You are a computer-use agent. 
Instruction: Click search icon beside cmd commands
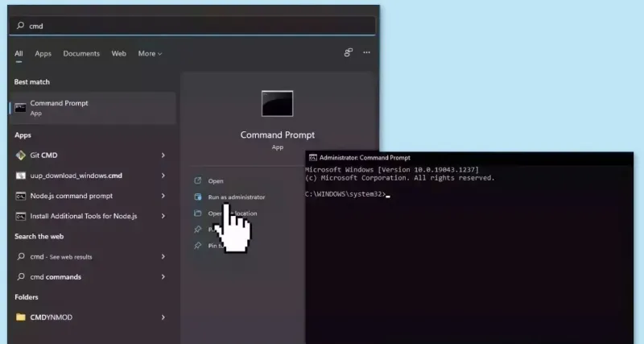pyautogui.click(x=21, y=276)
